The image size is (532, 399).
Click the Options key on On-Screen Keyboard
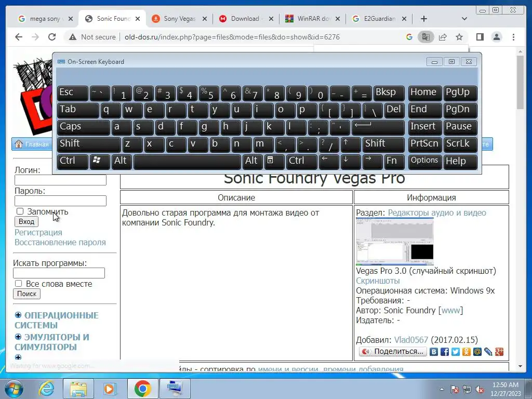425,161
